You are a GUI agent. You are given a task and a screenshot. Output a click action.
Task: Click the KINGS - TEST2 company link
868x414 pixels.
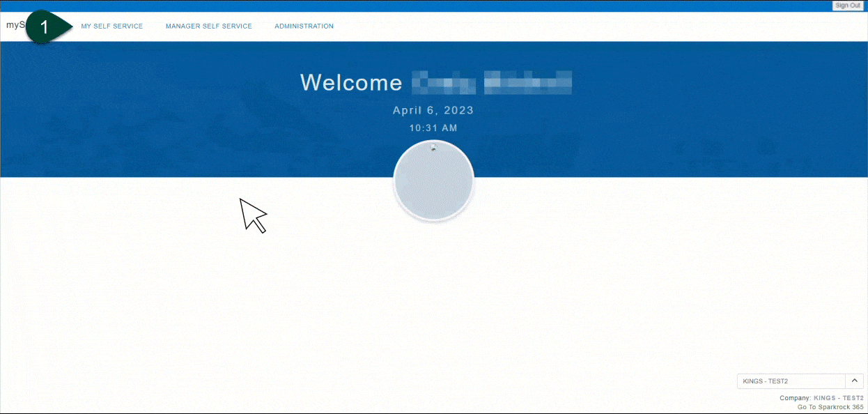click(x=838, y=398)
